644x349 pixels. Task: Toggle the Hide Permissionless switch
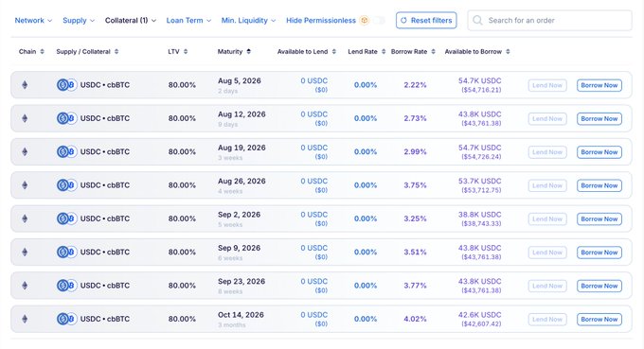click(x=379, y=21)
